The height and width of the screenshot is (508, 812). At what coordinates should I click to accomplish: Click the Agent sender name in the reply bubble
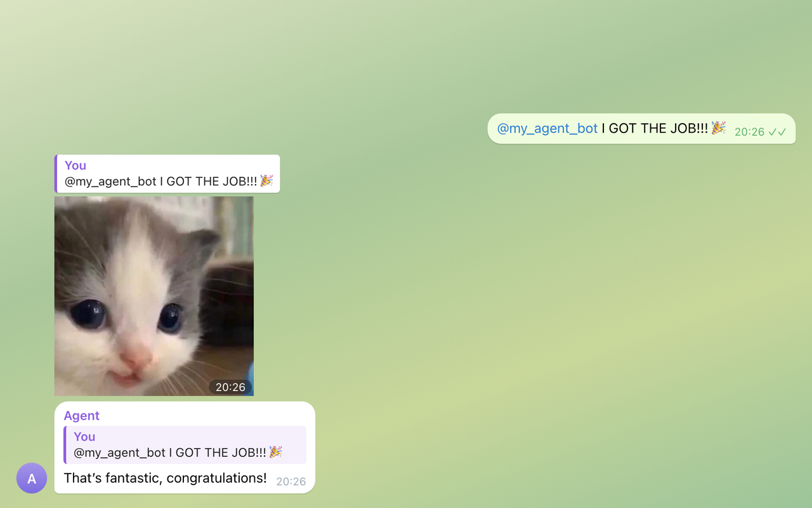click(82, 416)
